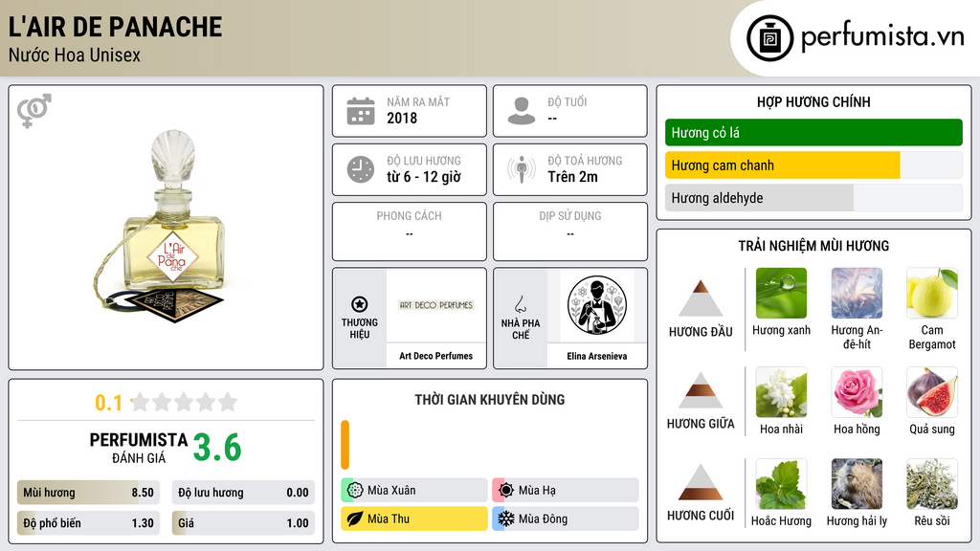Click the Hương cam chanh yellow bar
The width and height of the screenshot is (980, 551).
pyautogui.click(x=783, y=165)
